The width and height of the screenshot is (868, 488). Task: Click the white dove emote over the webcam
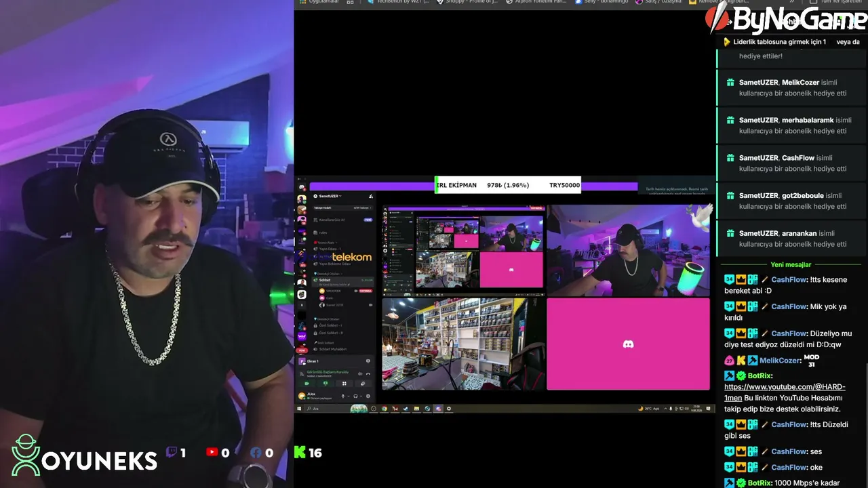pos(699,216)
